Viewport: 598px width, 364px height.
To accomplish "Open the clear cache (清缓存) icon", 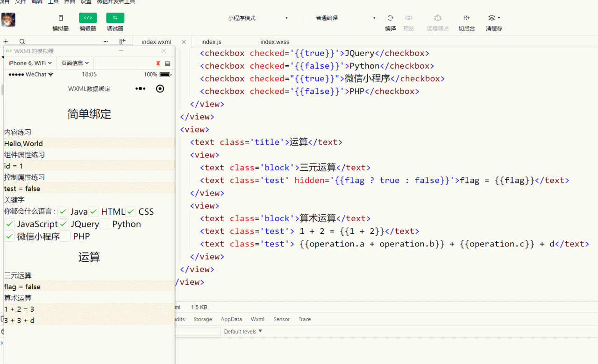I will point(491,18).
